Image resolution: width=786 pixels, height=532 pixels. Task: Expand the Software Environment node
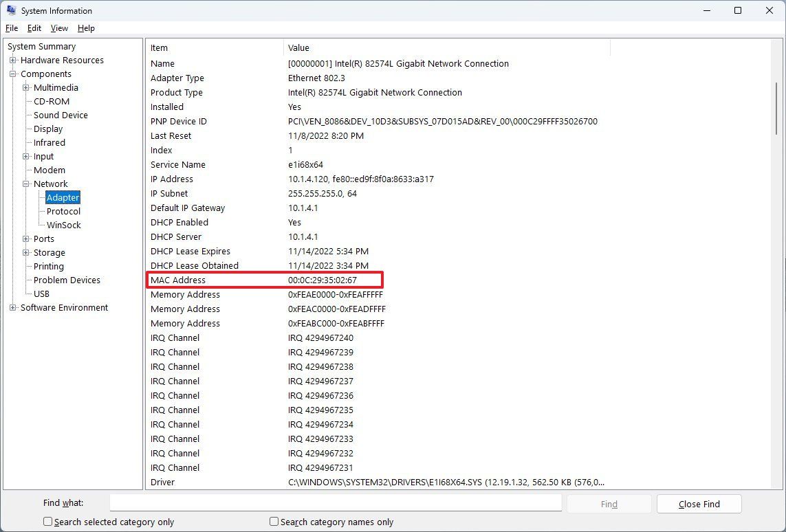[13, 307]
